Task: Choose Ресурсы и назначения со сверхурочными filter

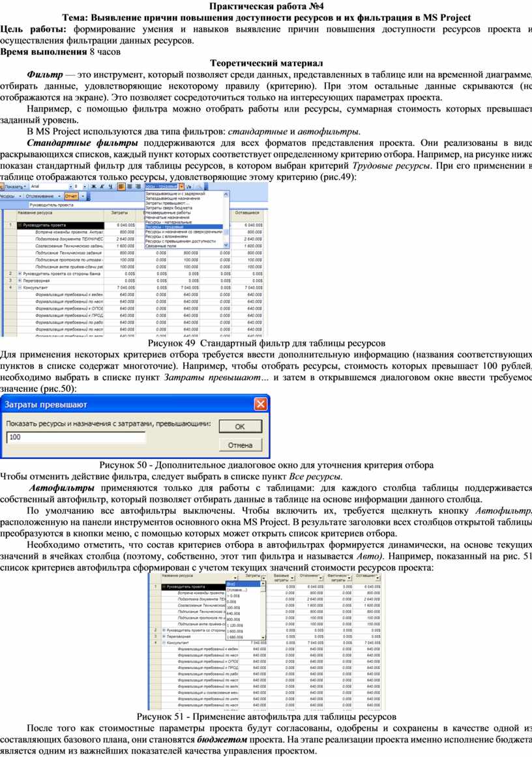Action: pyautogui.click(x=183, y=231)
